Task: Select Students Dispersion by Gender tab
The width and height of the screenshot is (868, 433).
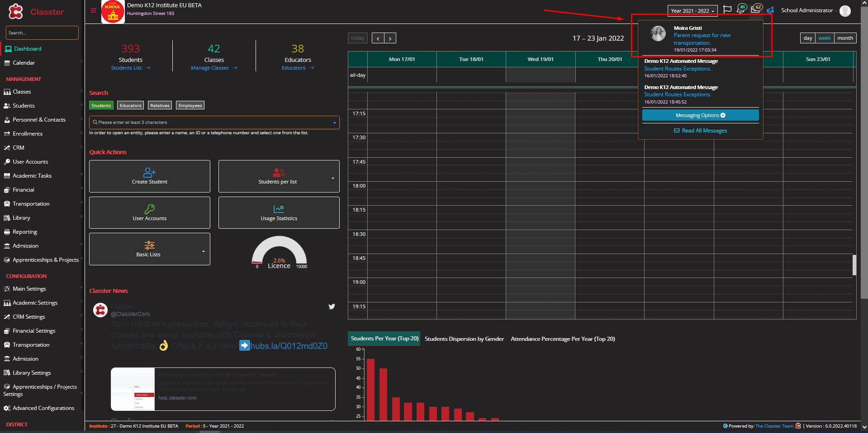Action: [x=464, y=339]
